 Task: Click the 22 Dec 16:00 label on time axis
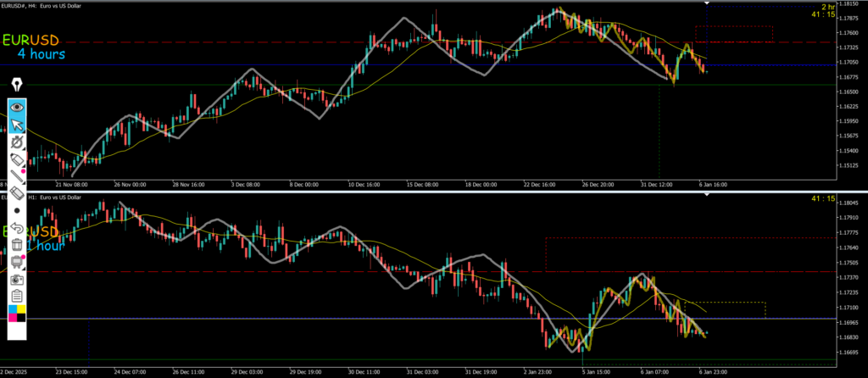pyautogui.click(x=539, y=183)
